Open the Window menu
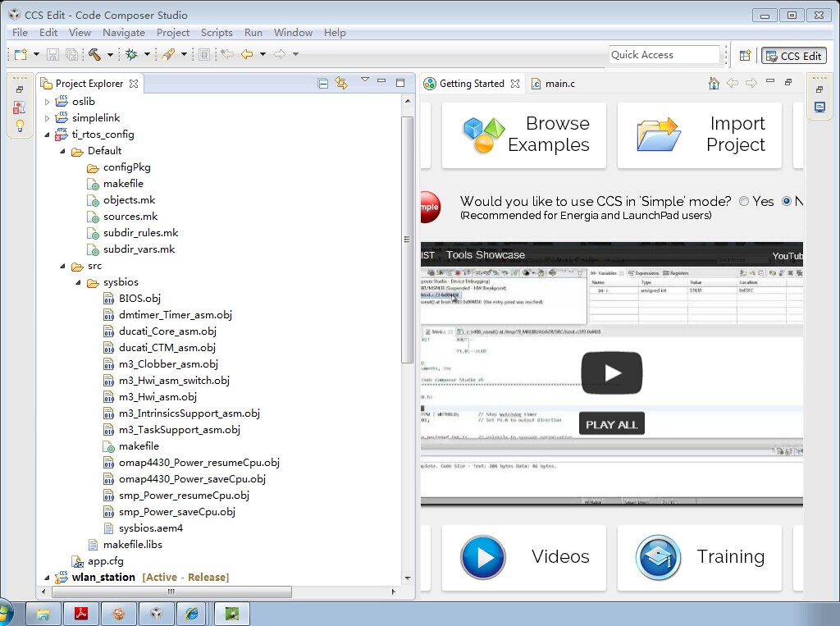This screenshot has width=840, height=626. pyautogui.click(x=293, y=33)
